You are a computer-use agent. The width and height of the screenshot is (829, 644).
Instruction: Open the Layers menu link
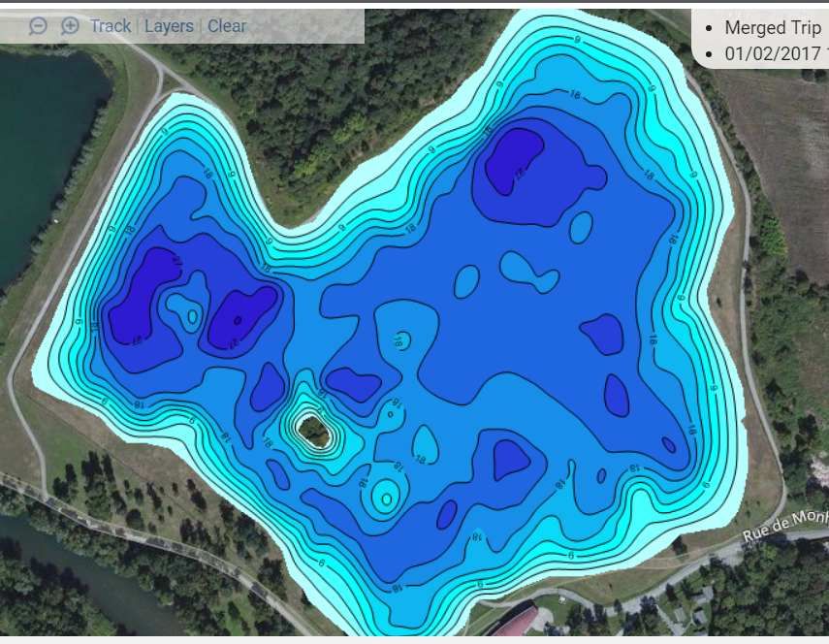[x=169, y=26]
